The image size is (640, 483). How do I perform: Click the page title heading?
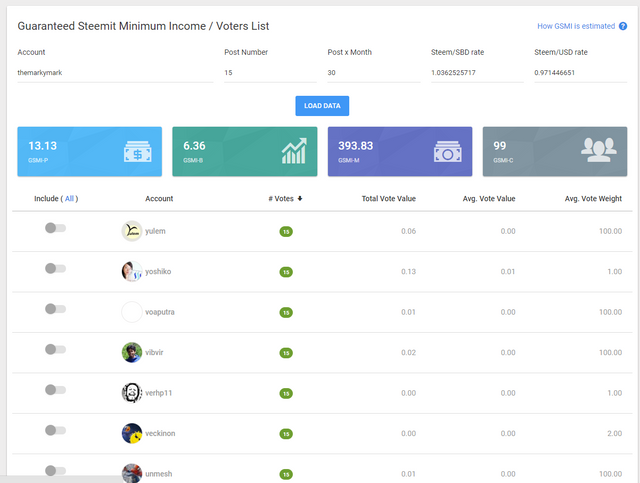tap(143, 26)
